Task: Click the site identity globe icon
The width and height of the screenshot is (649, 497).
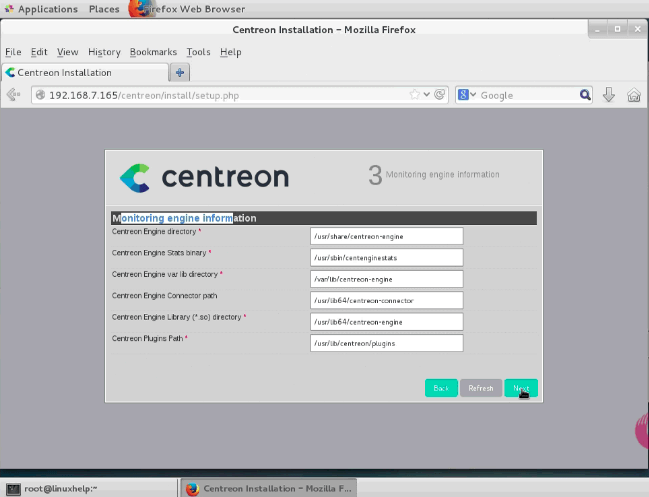Action: tap(40, 95)
